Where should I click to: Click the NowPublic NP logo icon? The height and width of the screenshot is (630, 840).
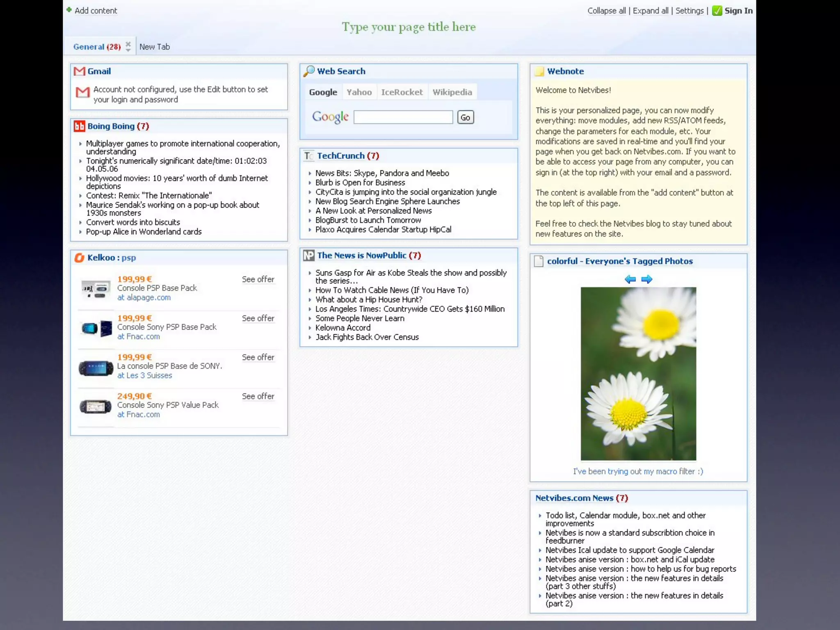point(308,256)
